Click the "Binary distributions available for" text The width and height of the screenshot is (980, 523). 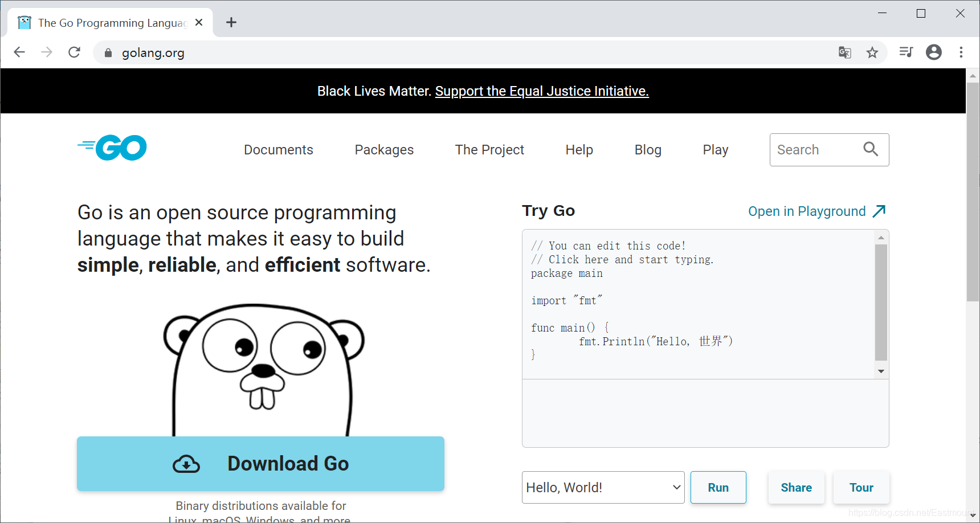pos(261,506)
